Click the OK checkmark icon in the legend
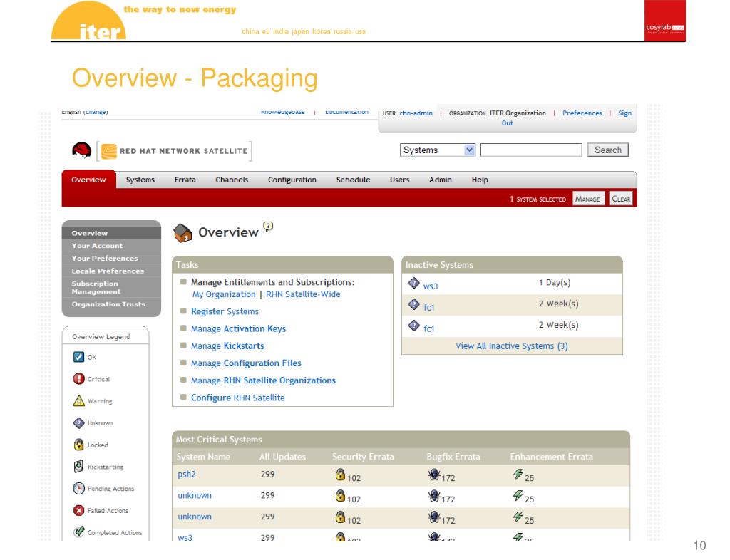This screenshot has width=730, height=560. [x=78, y=357]
